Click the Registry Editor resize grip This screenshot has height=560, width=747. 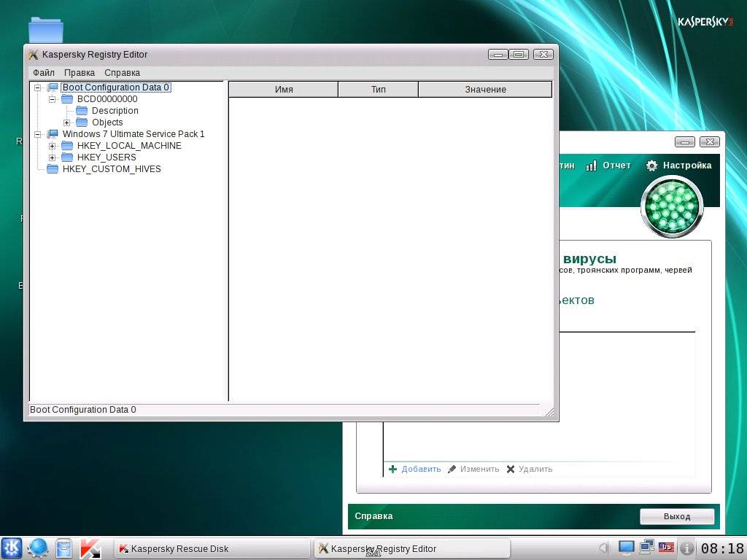point(549,413)
